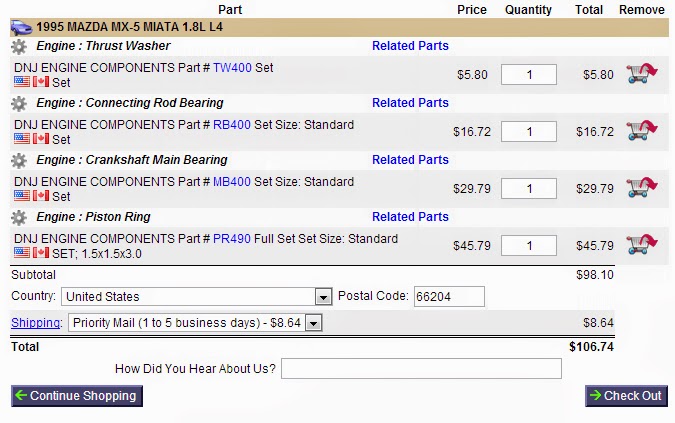Open the Shipping info link

(x=36, y=322)
